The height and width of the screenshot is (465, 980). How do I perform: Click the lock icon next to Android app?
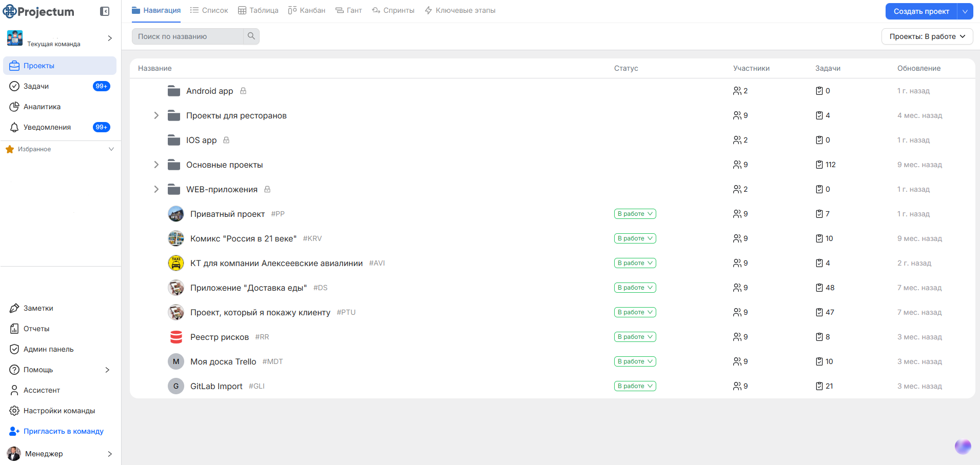[243, 91]
